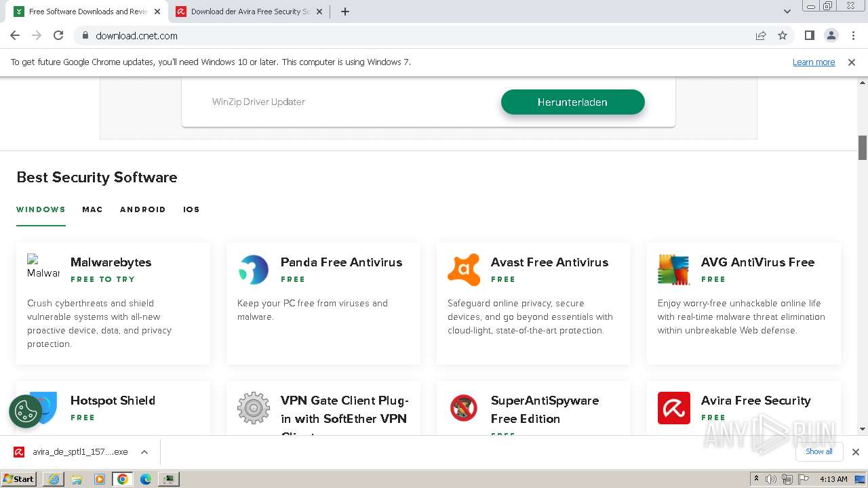The image size is (868, 488).
Task: Close the Avira download tab
Action: pyautogui.click(x=319, y=12)
